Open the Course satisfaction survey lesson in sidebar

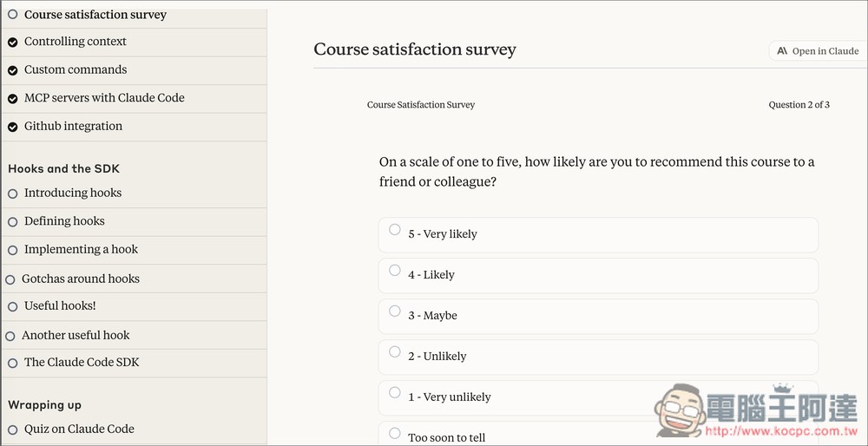coord(95,15)
